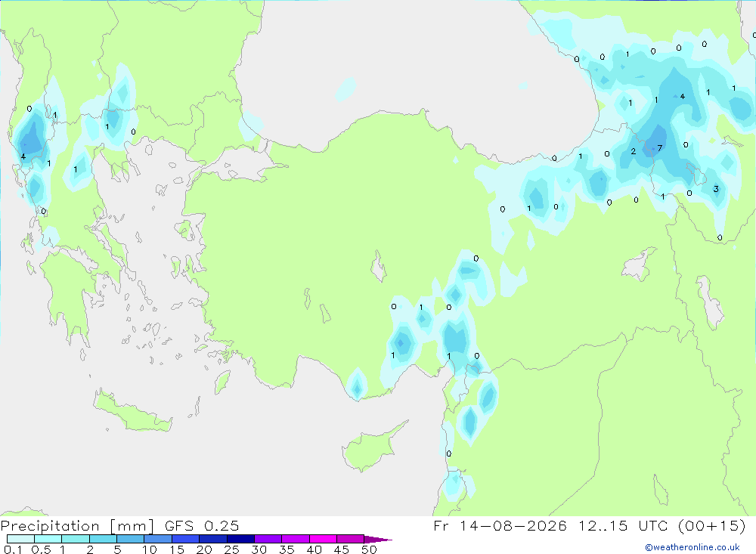This screenshot has width=756, height=554.
Task: Click the '20' legend scale label
Action: 204,549
